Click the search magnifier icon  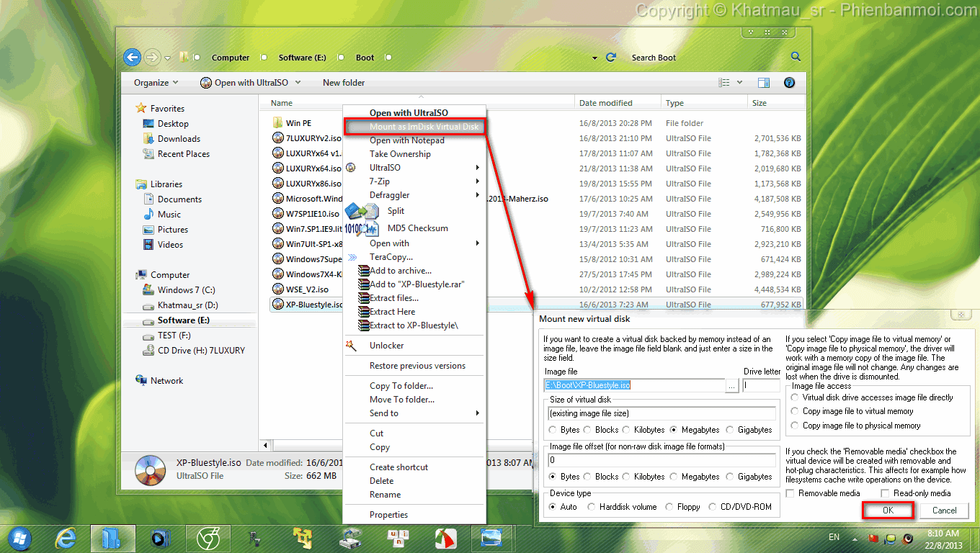coord(796,57)
